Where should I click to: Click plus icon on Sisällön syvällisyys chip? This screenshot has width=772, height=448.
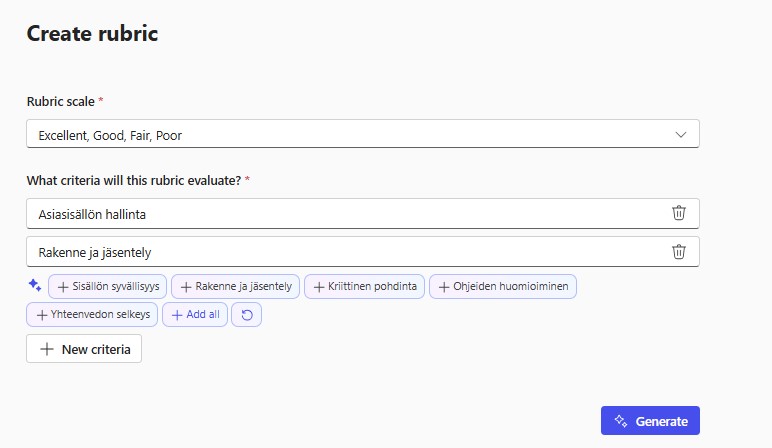click(63, 287)
